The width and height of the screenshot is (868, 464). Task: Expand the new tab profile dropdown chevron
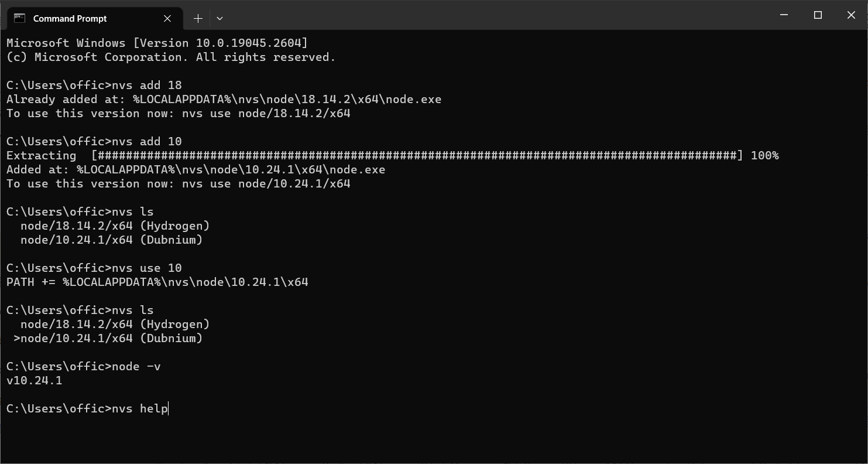pos(219,18)
